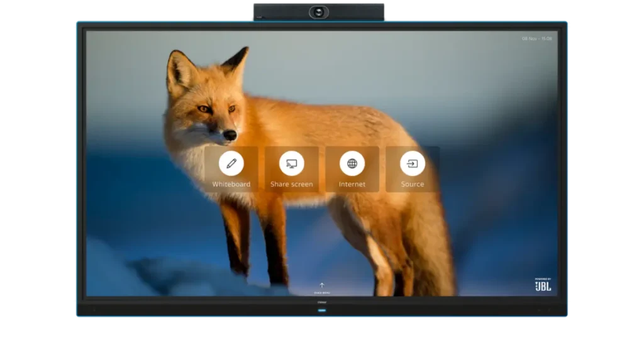Viewport: 644px width, 338px height.
Task: Tap the Share screen cast icon
Action: 292,163
